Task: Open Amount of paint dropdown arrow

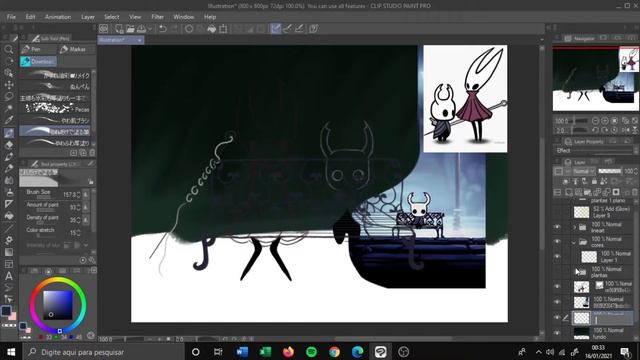Action: coord(86,207)
